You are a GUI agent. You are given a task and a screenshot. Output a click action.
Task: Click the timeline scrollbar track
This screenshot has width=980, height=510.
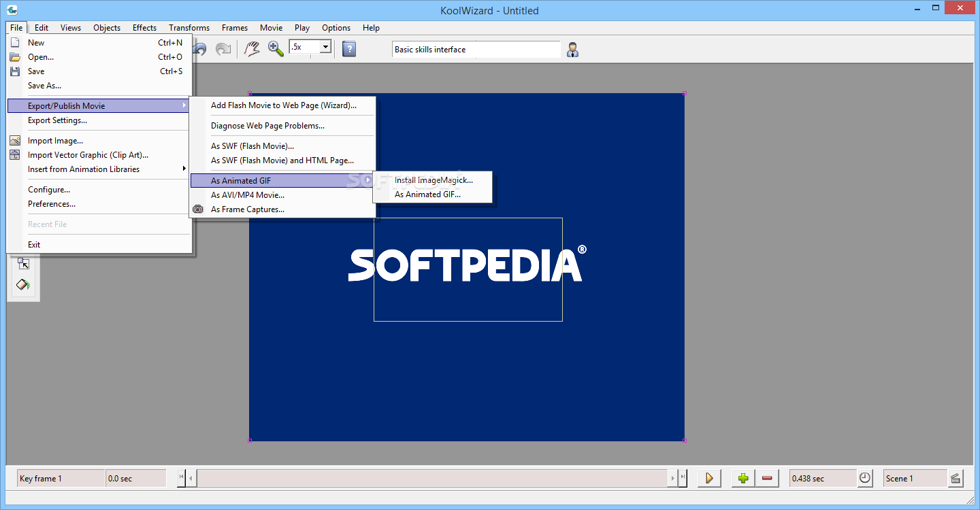pos(432,478)
